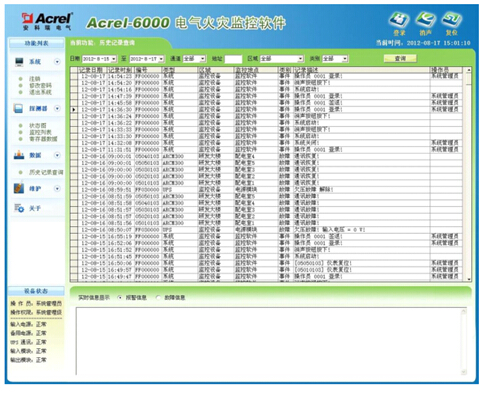Click 修改密码 link in sidebar
The image size is (487, 393).
(40, 86)
